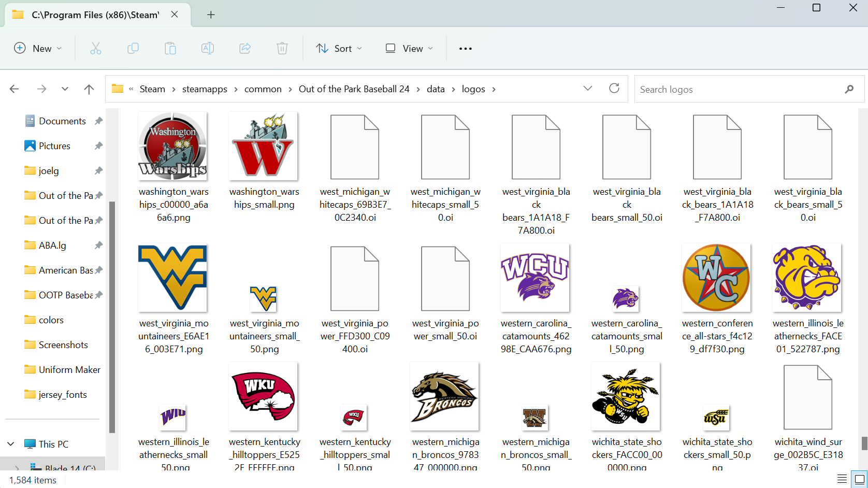The image size is (868, 488).
Task: Select west_virginia_mountaineers_E6AE16_003E71.png thumbnail
Action: [x=173, y=278]
